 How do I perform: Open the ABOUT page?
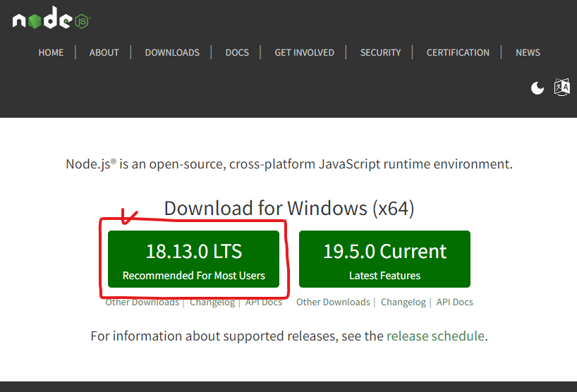pyautogui.click(x=104, y=53)
